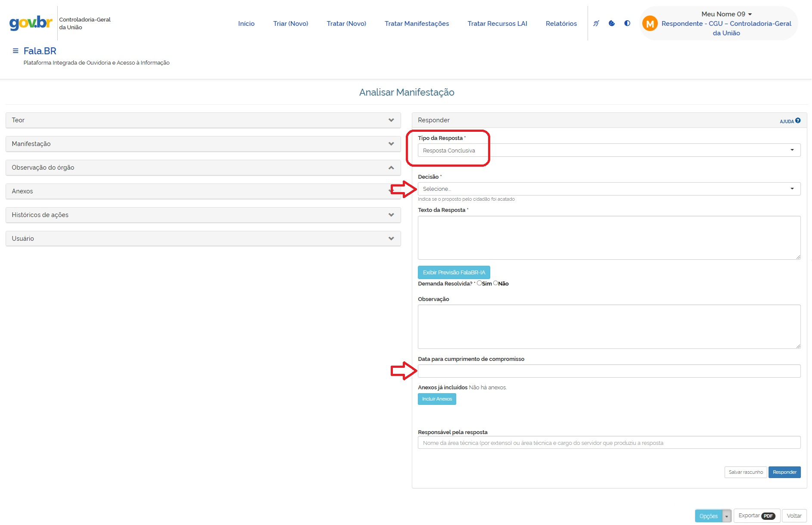
Task: Toggle high contrast mode icon
Action: (627, 23)
